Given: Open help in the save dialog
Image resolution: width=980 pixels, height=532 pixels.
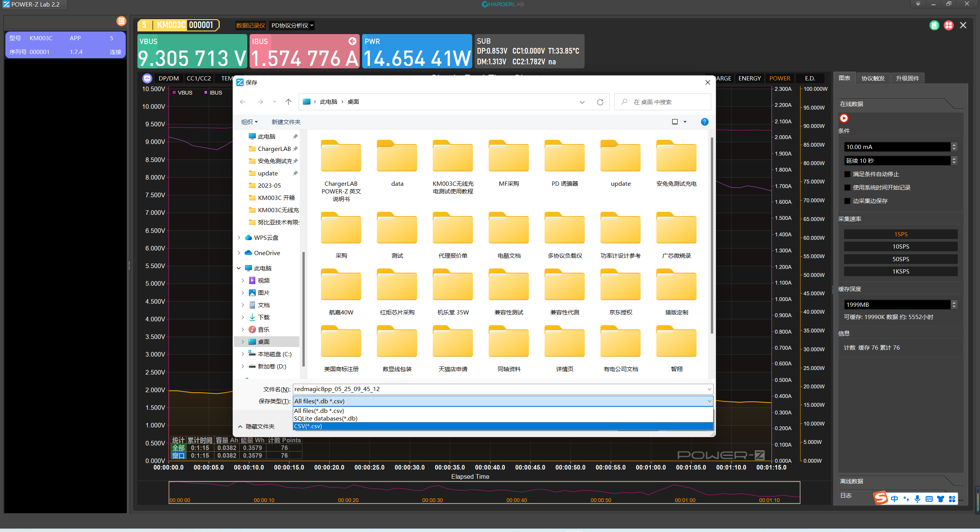Looking at the screenshot, I should (x=704, y=122).
